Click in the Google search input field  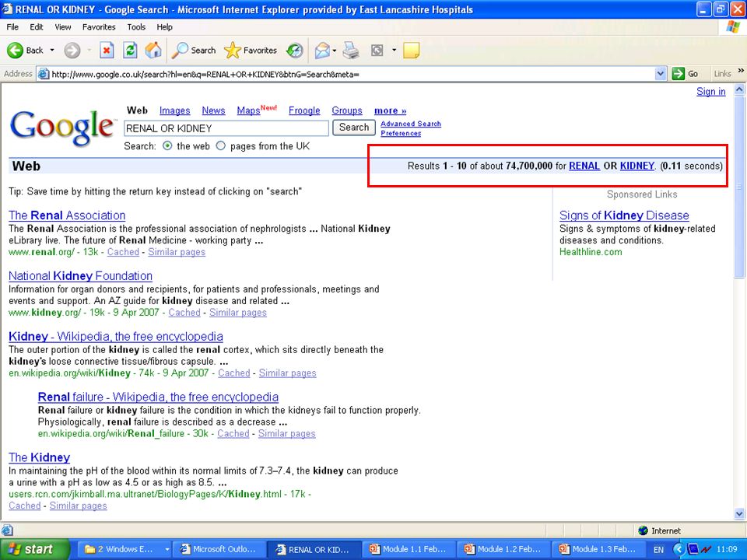226,128
